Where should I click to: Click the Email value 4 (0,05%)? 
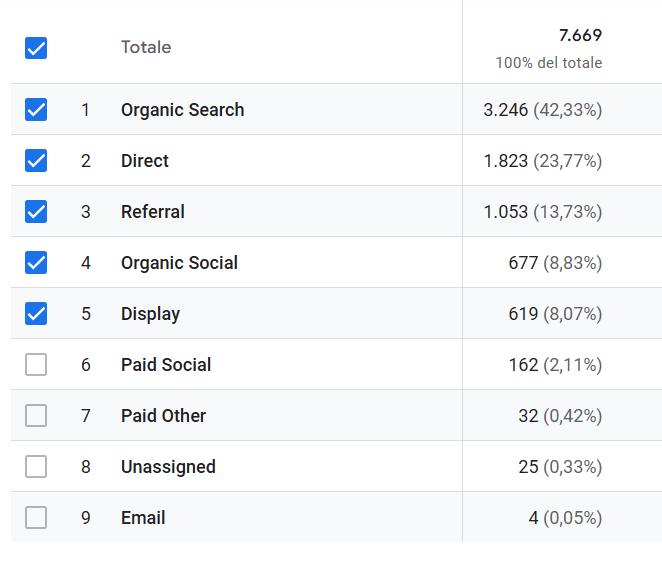(565, 518)
